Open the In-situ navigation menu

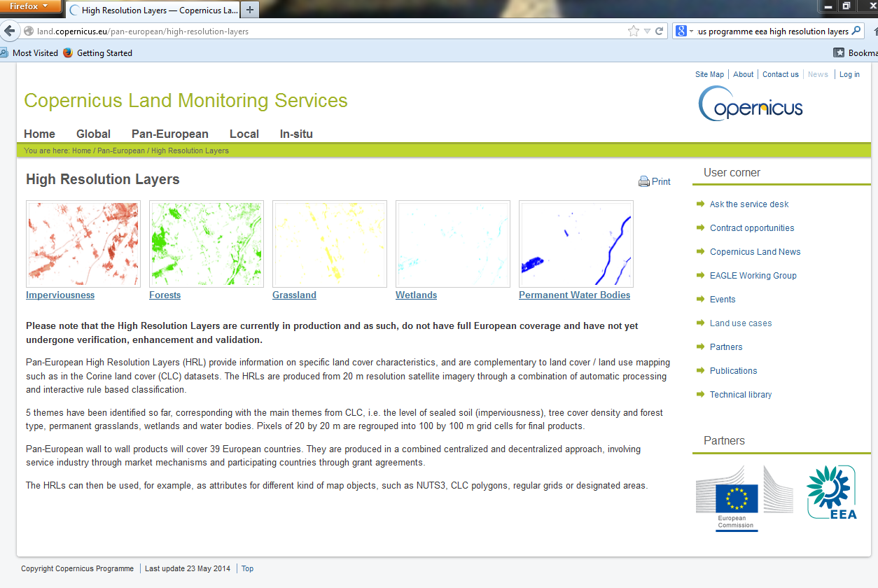click(x=296, y=134)
